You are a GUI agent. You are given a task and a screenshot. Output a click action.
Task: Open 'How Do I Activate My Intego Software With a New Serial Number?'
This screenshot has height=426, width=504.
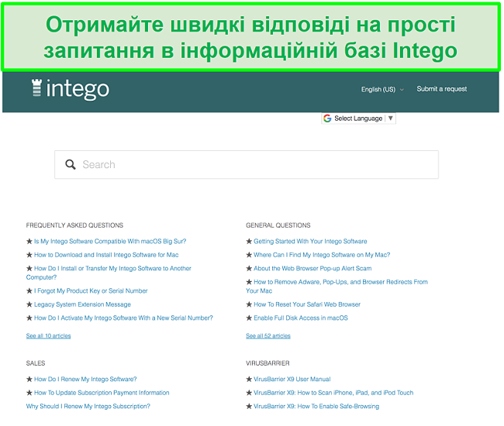[x=123, y=318]
